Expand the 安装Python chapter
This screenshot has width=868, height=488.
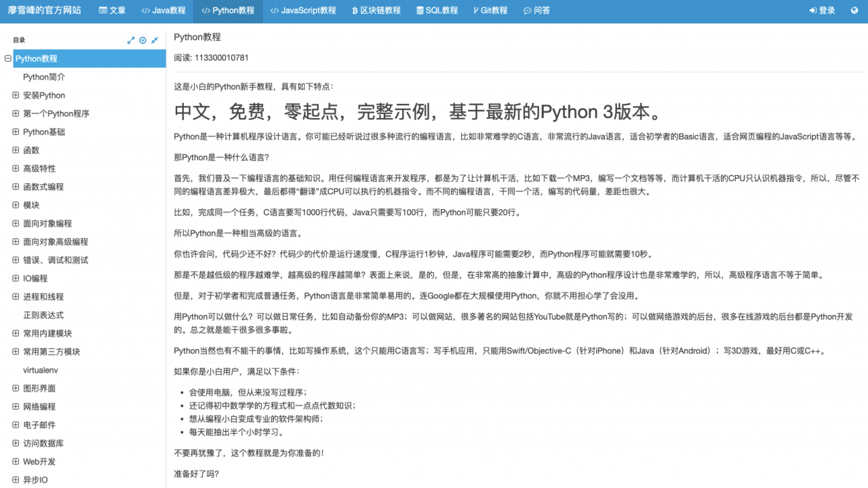click(x=16, y=95)
